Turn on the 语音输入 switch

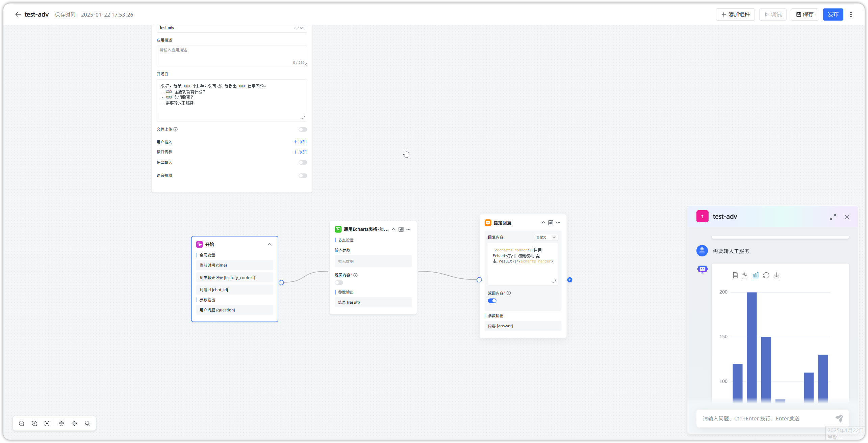303,163
